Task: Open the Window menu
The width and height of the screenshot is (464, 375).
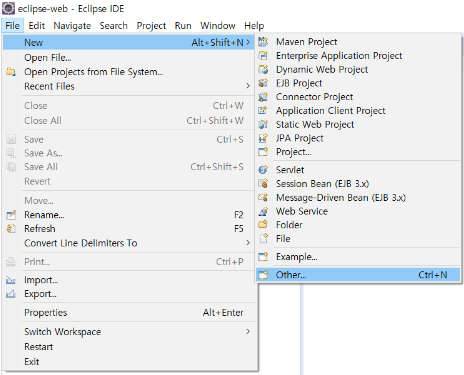Action: coord(218,26)
